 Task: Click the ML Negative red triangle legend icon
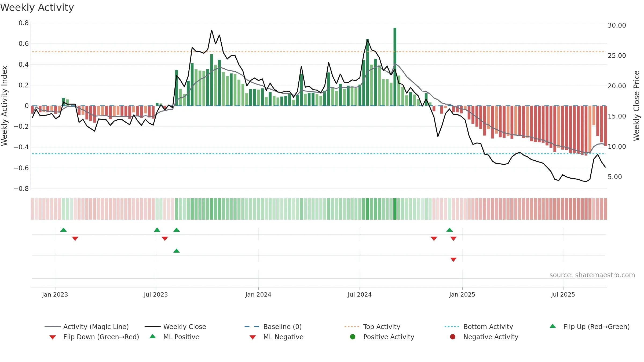[x=253, y=337]
